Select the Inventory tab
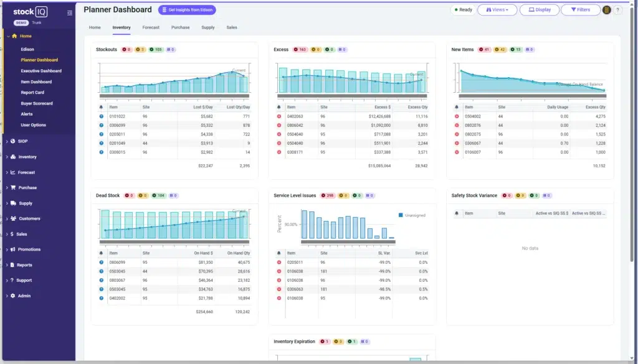The image size is (638, 364). pyautogui.click(x=121, y=27)
